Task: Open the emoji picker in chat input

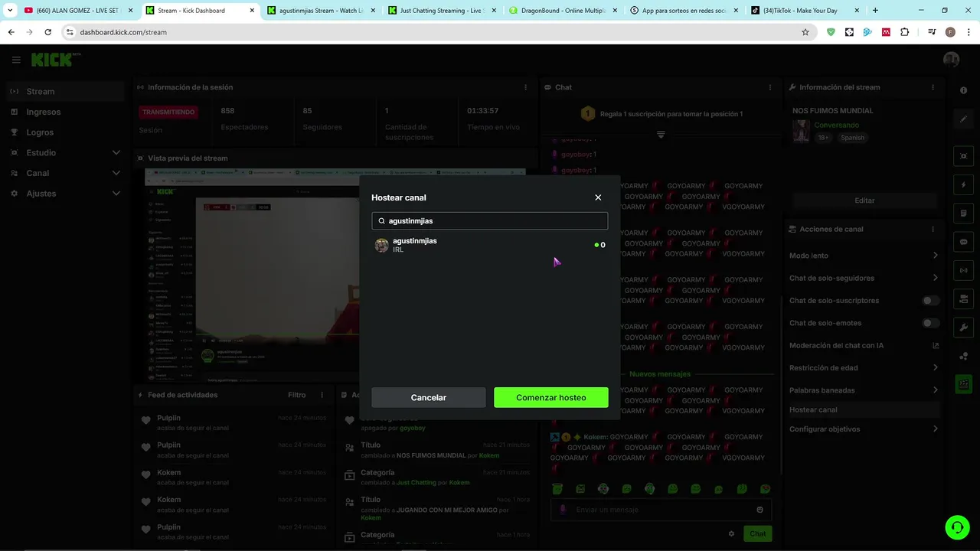Action: [759, 510]
